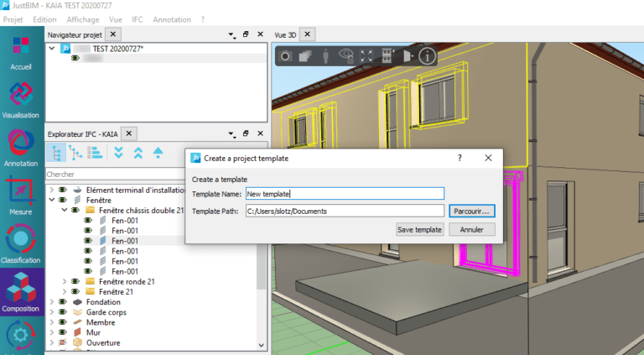
Task: Close the Vue 3D tab
Action: click(x=307, y=34)
